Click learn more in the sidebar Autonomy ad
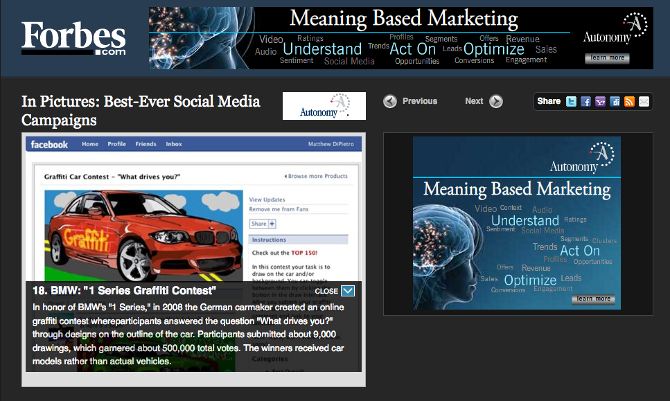The width and height of the screenshot is (670, 401). pyautogui.click(x=593, y=299)
